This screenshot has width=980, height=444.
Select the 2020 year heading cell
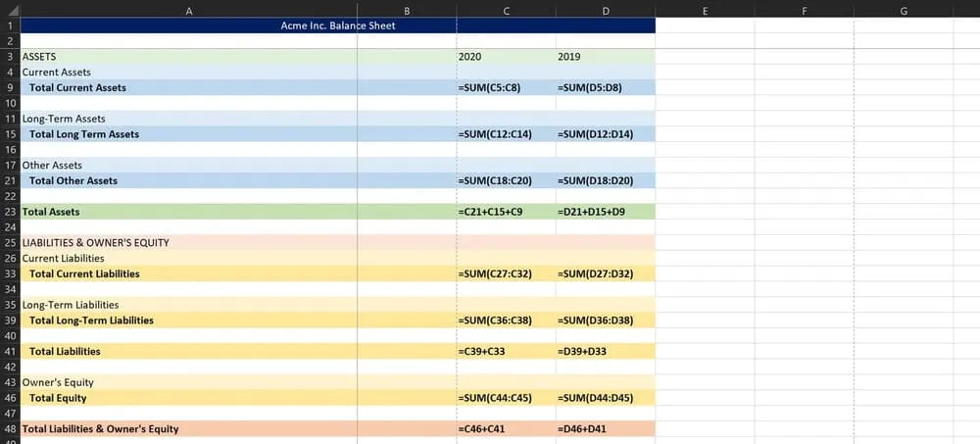pos(506,57)
